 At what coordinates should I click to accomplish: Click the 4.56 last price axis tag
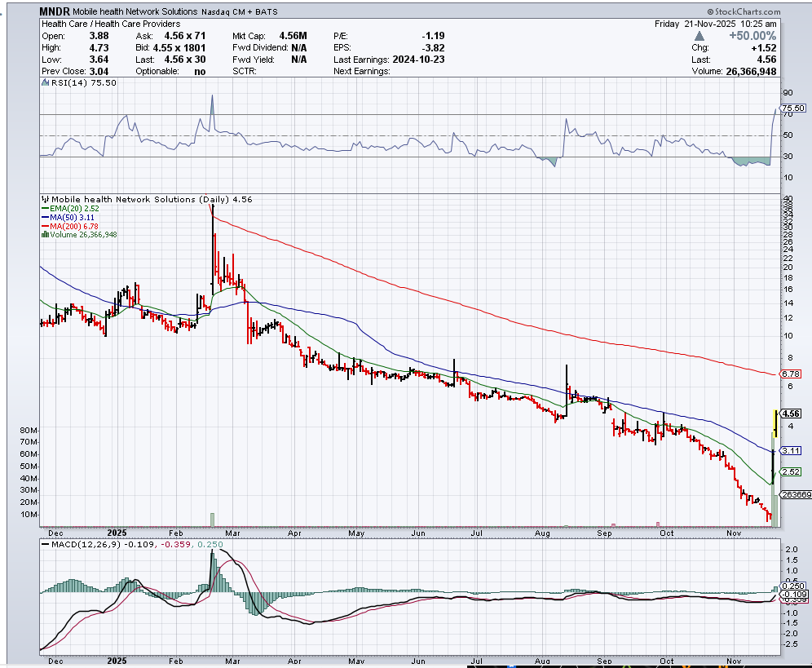click(x=792, y=413)
